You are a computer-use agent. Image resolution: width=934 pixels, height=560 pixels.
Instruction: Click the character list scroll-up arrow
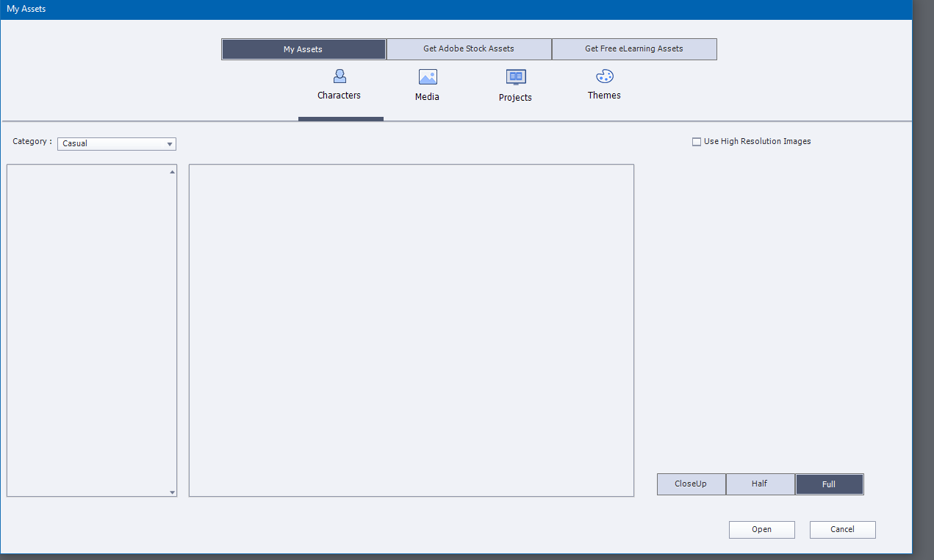coord(173,172)
